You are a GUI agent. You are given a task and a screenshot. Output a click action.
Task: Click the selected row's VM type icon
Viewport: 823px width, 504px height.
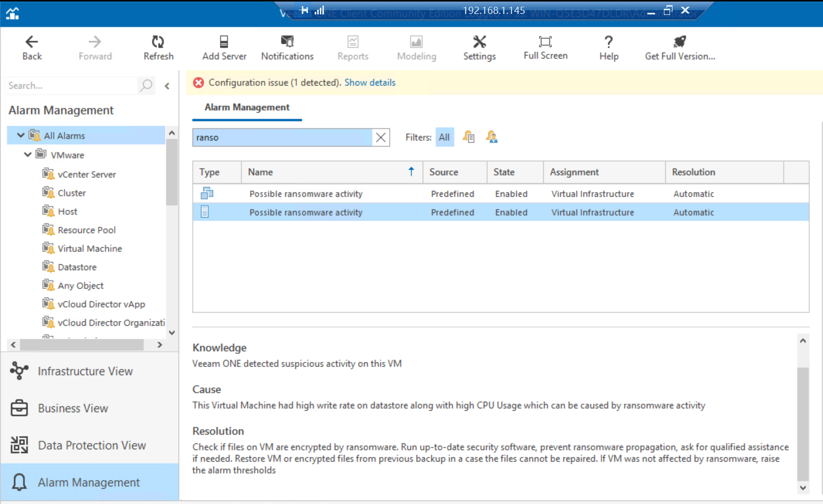tap(204, 212)
